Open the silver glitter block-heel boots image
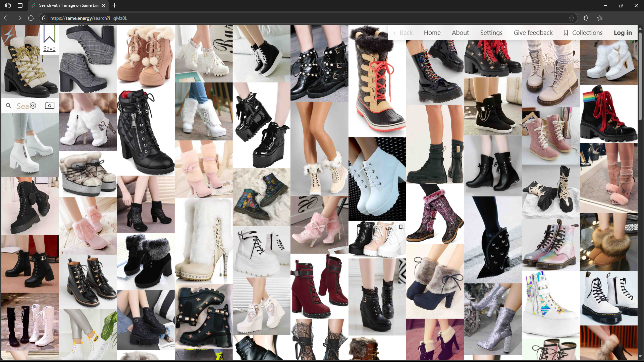The image size is (644, 362). click(493, 319)
